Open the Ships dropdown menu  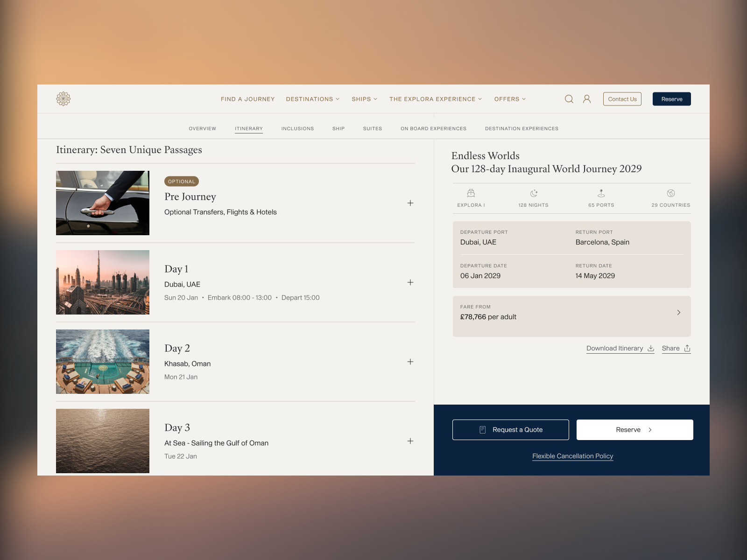(364, 99)
